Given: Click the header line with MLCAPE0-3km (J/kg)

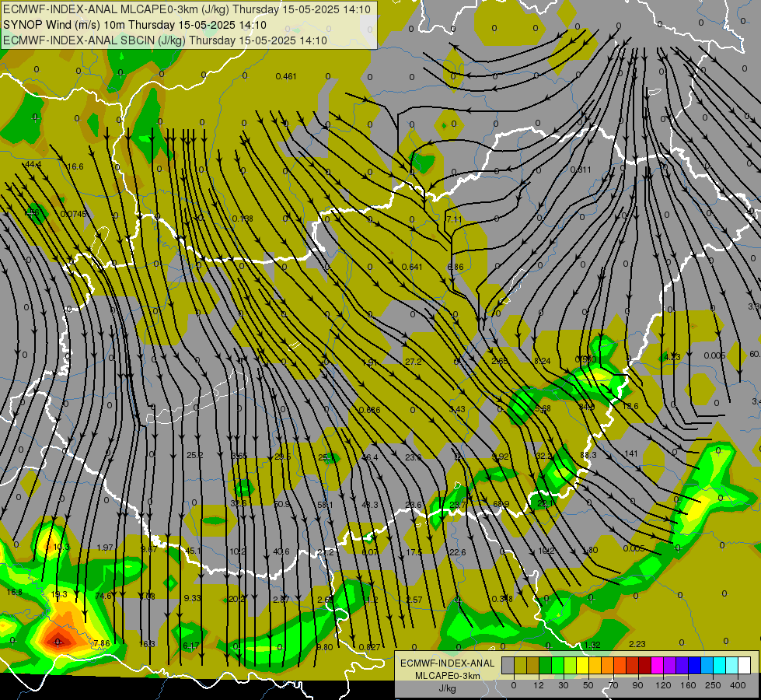Looking at the screenshot, I should [x=187, y=9].
